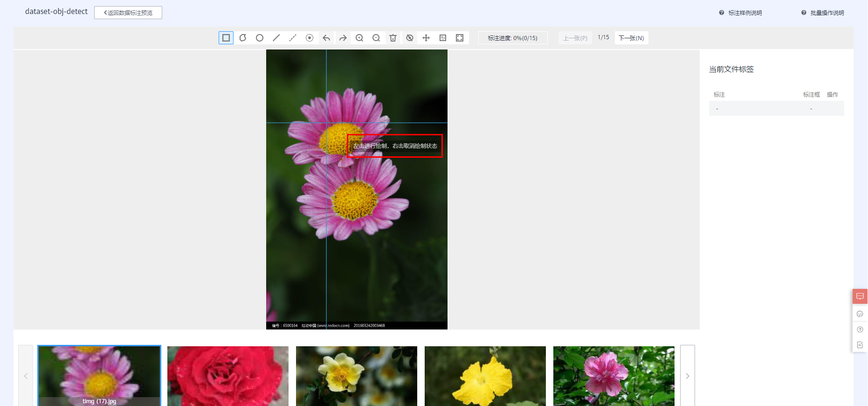This screenshot has width=868, height=406.
Task: Select the polygon annotation tool
Action: click(243, 38)
